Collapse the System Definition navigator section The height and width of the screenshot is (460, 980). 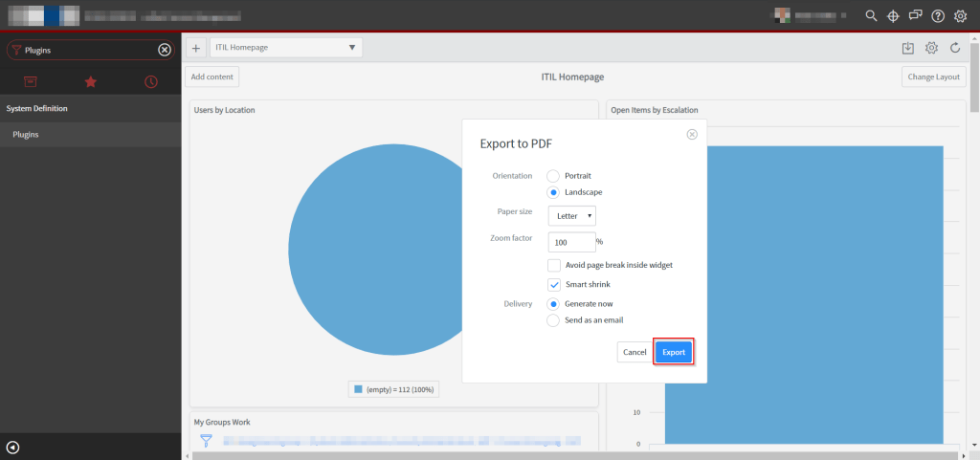[37, 109]
